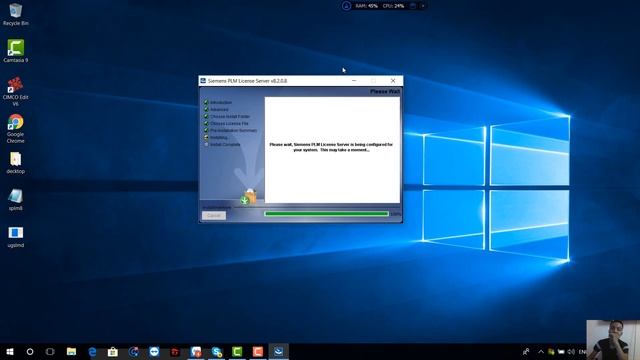
Task: Open TeamViewer from taskbar
Action: pyautogui.click(x=154, y=351)
